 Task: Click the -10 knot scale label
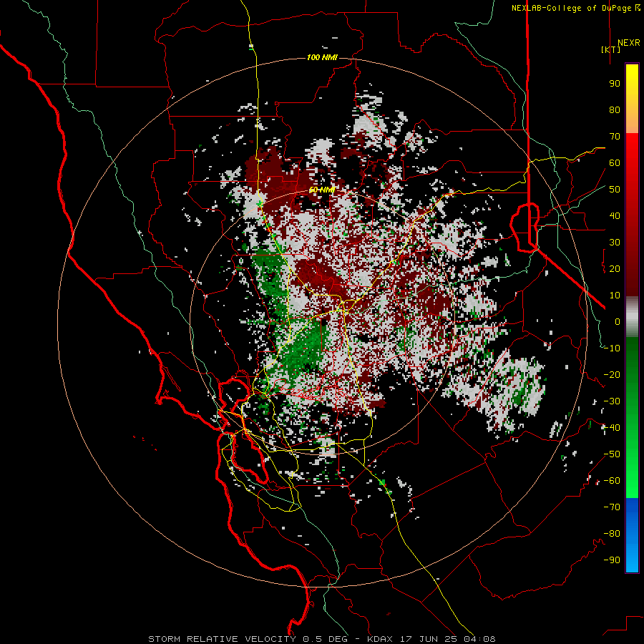click(x=612, y=348)
